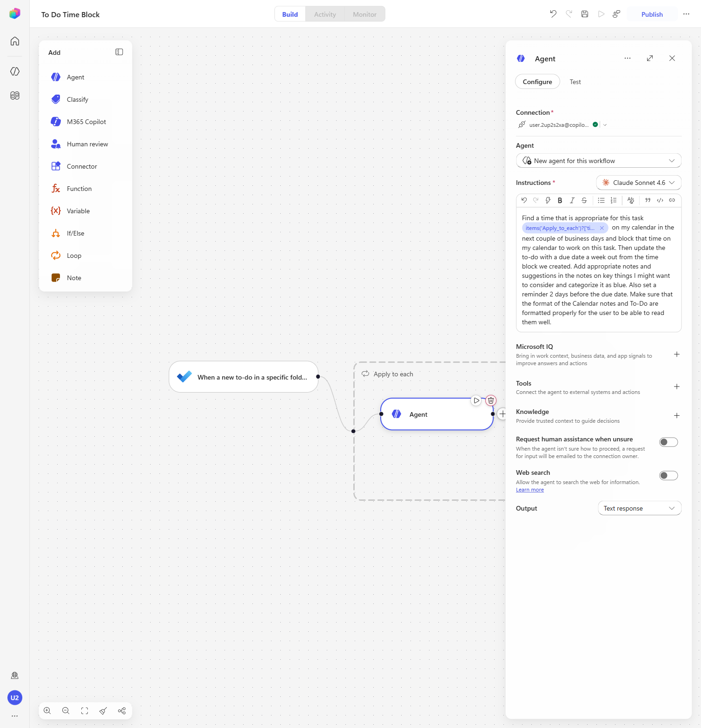This screenshot has height=728, width=701.
Task: Expand the Agent panel to full size
Action: pyautogui.click(x=650, y=58)
